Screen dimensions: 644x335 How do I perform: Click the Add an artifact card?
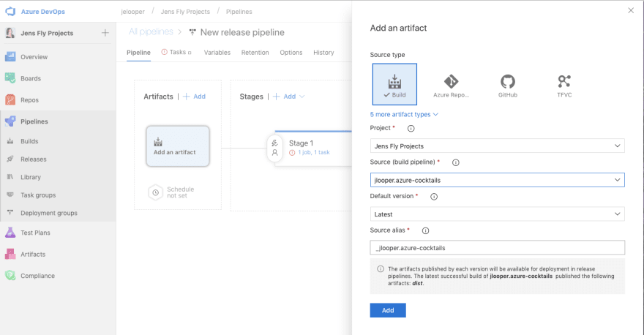click(178, 146)
